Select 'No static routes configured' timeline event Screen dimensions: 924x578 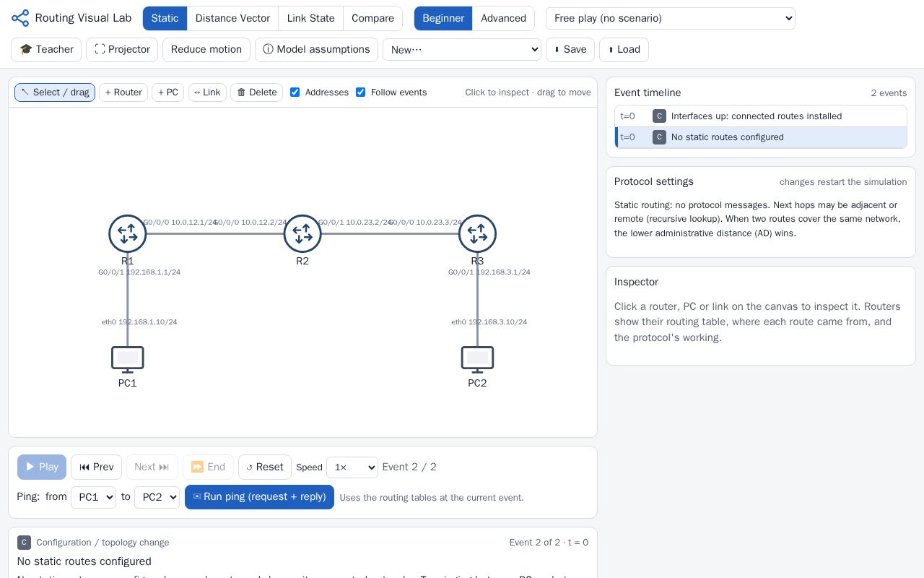[x=761, y=137]
